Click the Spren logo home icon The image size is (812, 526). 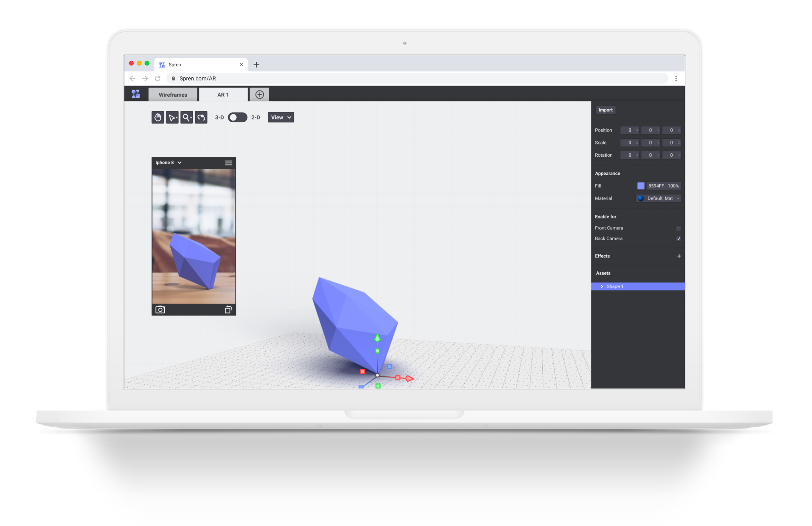[136, 94]
